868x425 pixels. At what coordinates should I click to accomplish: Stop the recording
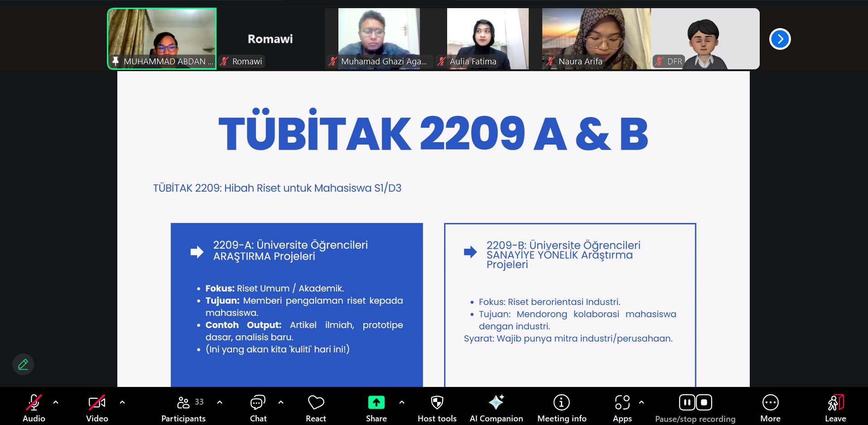(704, 402)
